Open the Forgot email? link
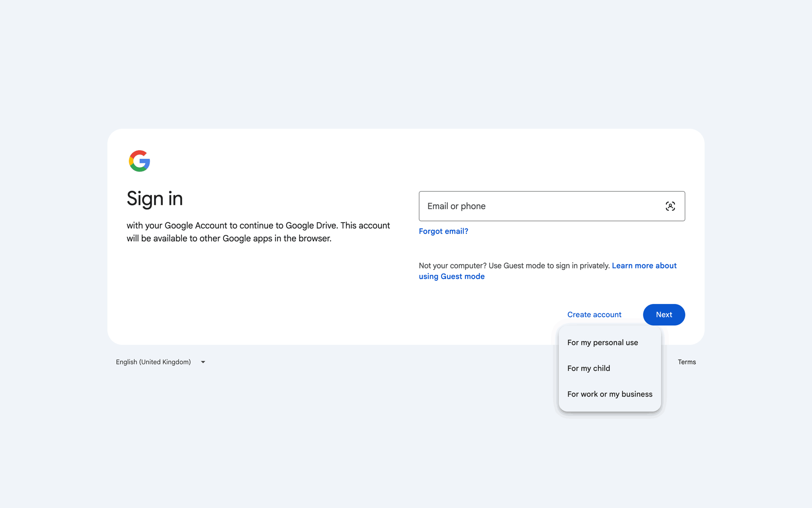812x508 pixels. click(443, 231)
